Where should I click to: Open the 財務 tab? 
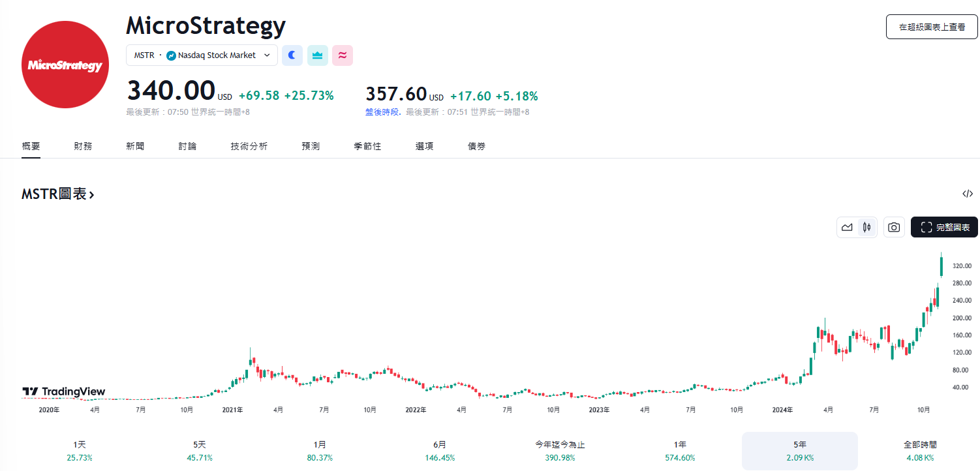click(x=82, y=146)
